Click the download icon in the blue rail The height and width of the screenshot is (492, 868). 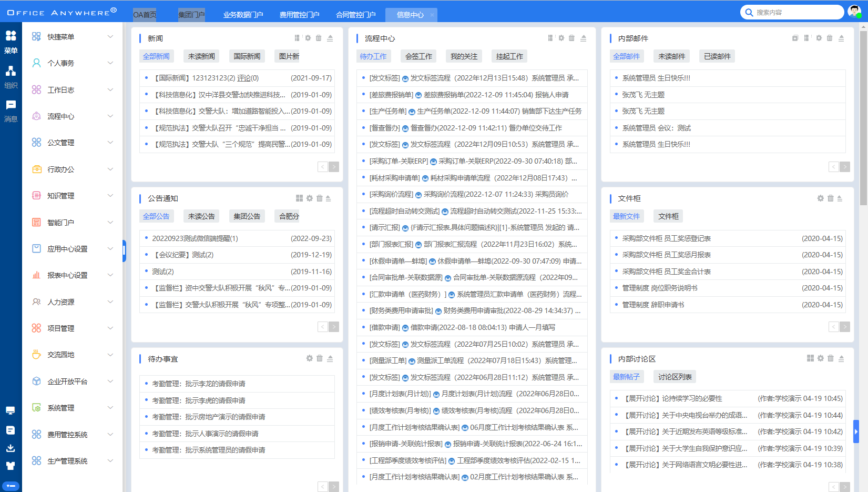[11, 448]
